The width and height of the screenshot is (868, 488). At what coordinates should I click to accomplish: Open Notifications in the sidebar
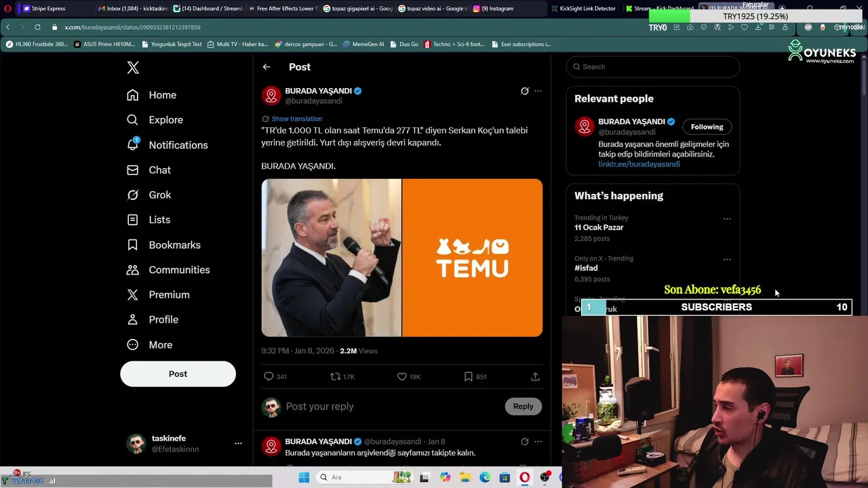click(167, 145)
